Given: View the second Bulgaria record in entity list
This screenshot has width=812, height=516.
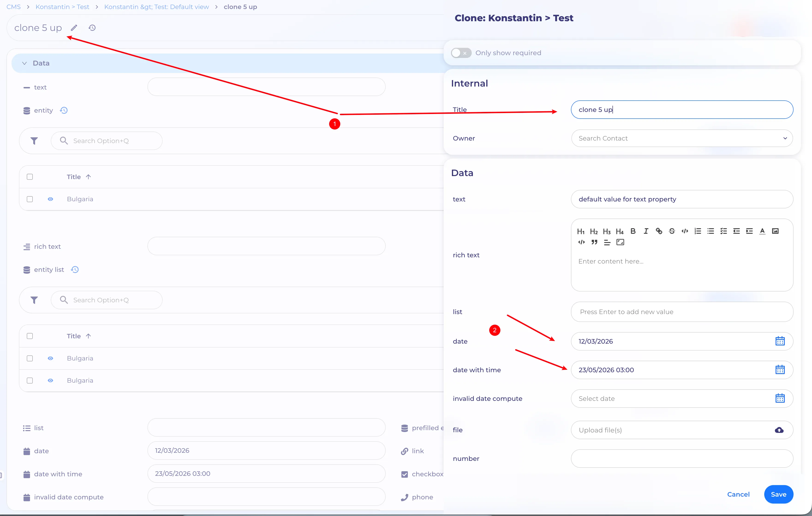Looking at the screenshot, I should (x=50, y=381).
